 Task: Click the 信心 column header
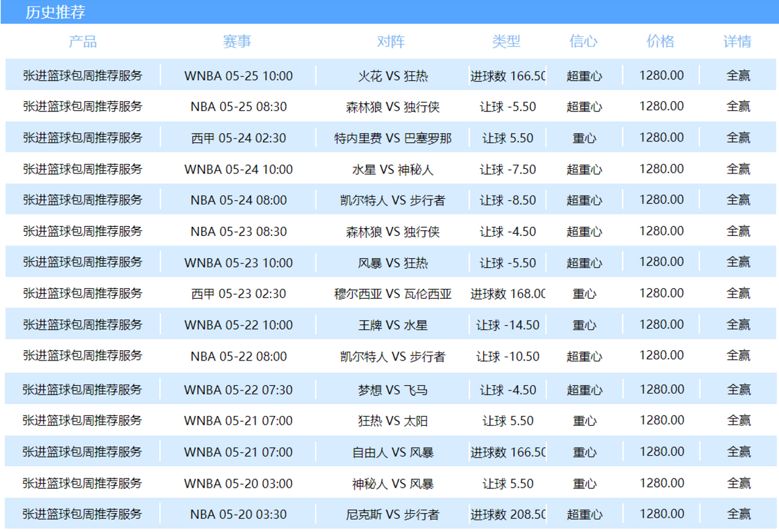coord(583,41)
